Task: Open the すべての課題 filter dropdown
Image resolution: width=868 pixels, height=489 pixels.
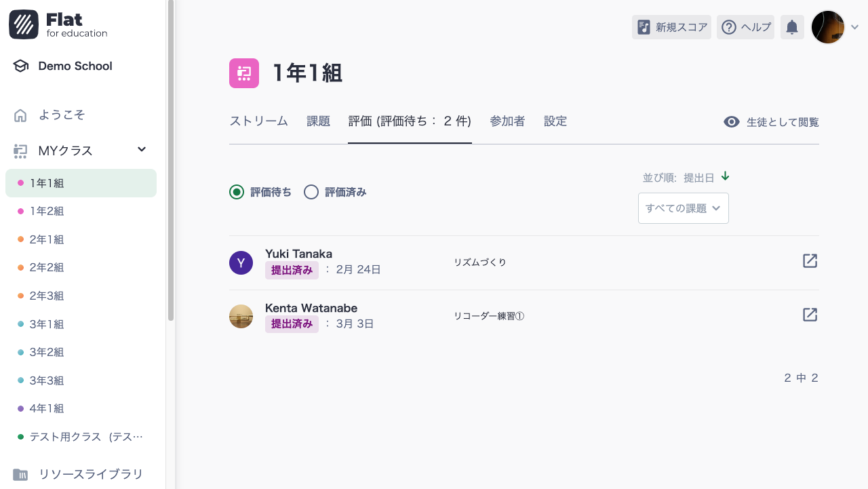Action: tap(683, 208)
